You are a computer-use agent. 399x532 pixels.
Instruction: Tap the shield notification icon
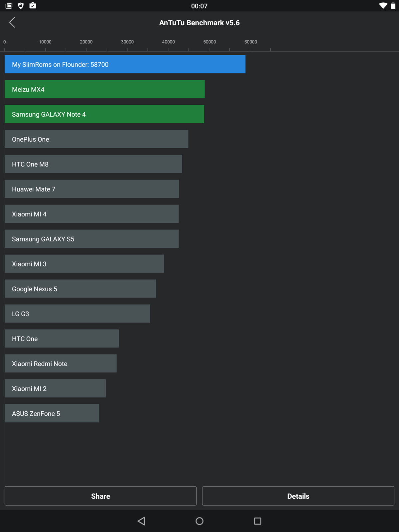(21, 6)
